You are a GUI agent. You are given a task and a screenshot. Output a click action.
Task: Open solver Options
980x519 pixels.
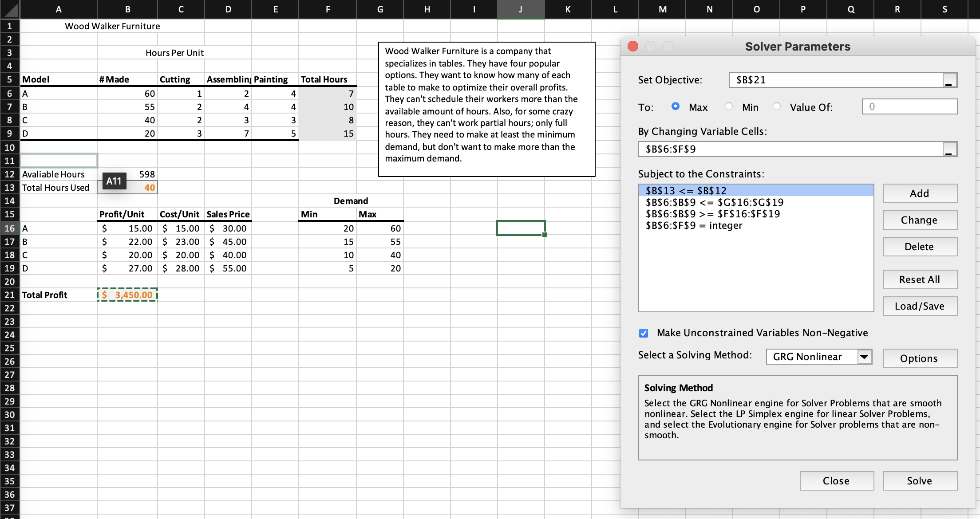click(x=920, y=358)
